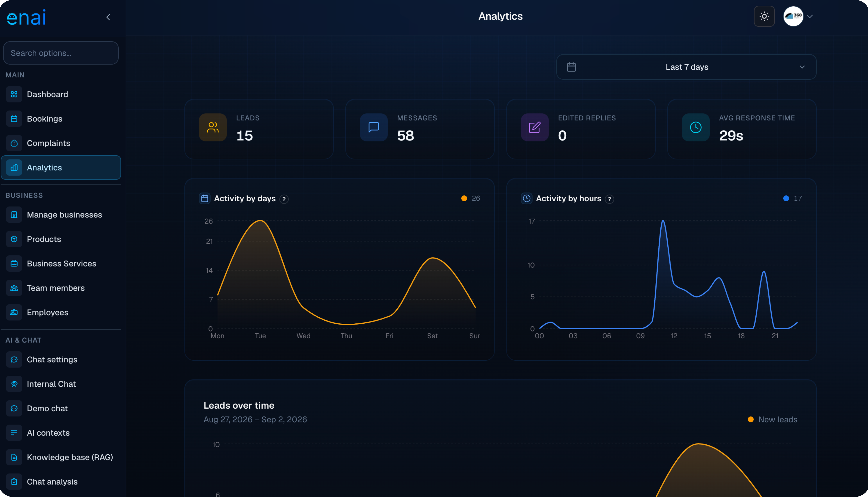Click the enai logo
This screenshot has height=497, width=868.
pyautogui.click(x=26, y=17)
